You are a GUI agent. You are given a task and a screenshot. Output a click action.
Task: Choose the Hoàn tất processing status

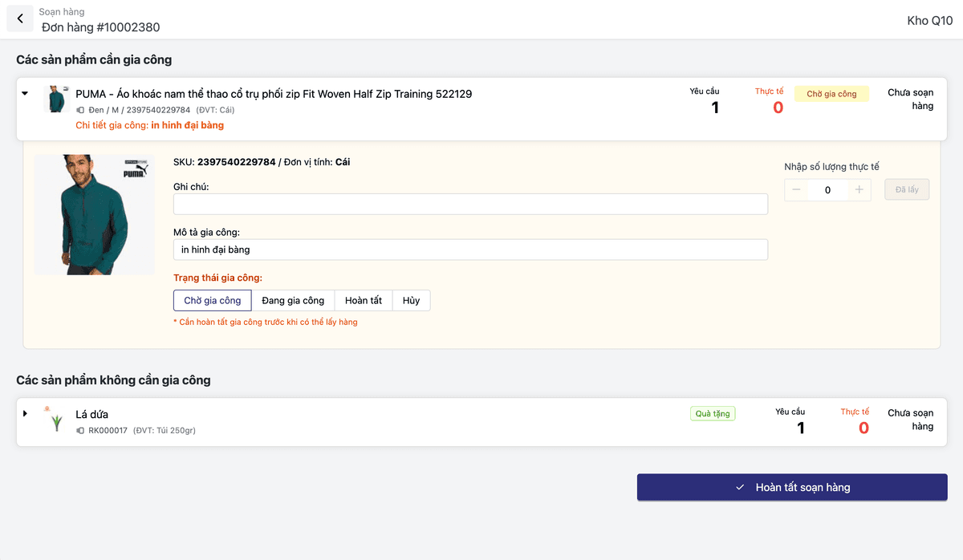tap(363, 301)
